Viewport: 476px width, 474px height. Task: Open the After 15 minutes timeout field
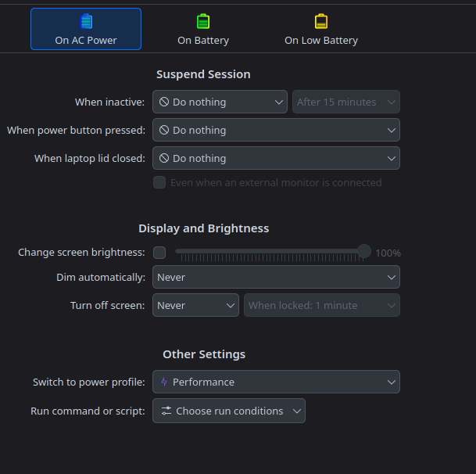coord(345,102)
